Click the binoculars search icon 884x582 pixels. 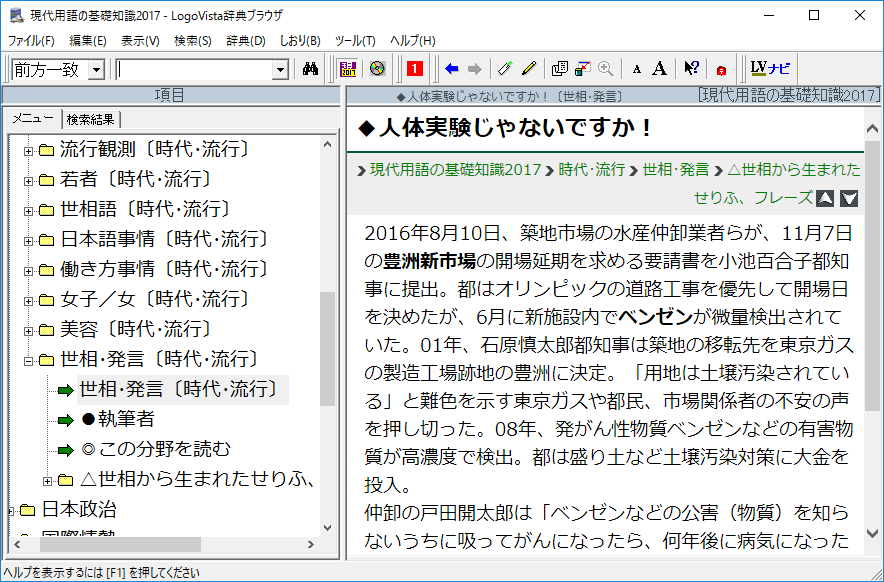pyautogui.click(x=310, y=69)
